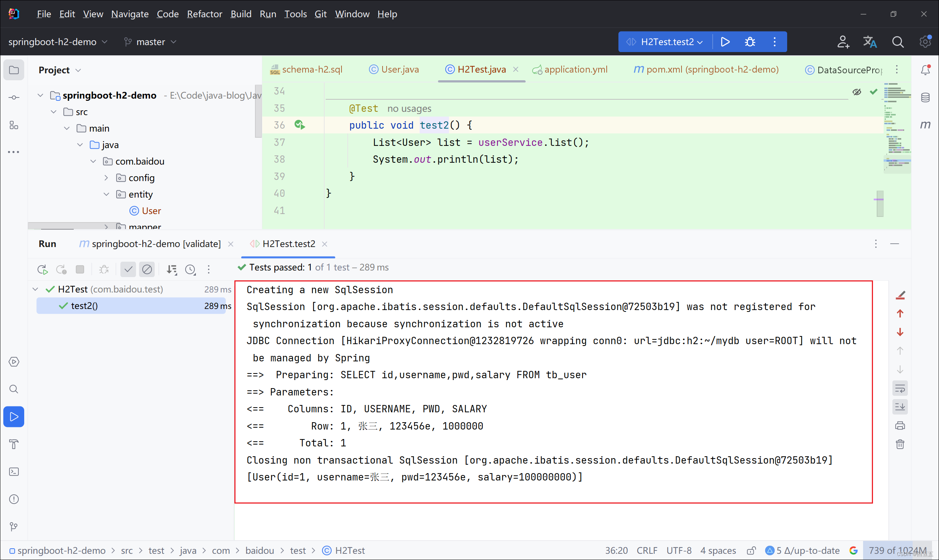Image resolution: width=939 pixels, height=560 pixels.
Task: Switch to springboot-h2-demo [validate] run tab
Action: tap(150, 244)
